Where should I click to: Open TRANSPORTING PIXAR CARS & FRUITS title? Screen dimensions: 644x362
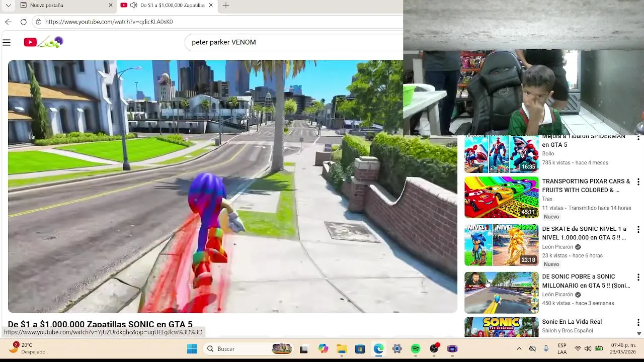[x=586, y=186]
